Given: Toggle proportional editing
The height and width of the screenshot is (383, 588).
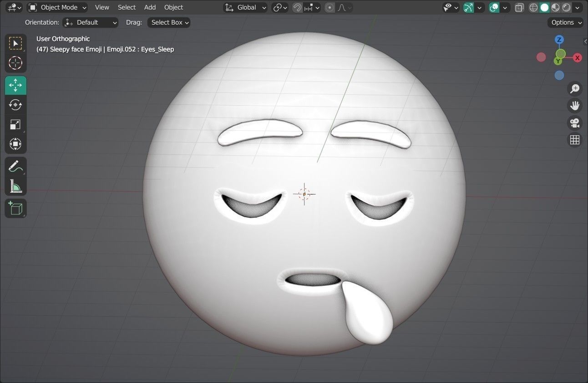Looking at the screenshot, I should [330, 7].
